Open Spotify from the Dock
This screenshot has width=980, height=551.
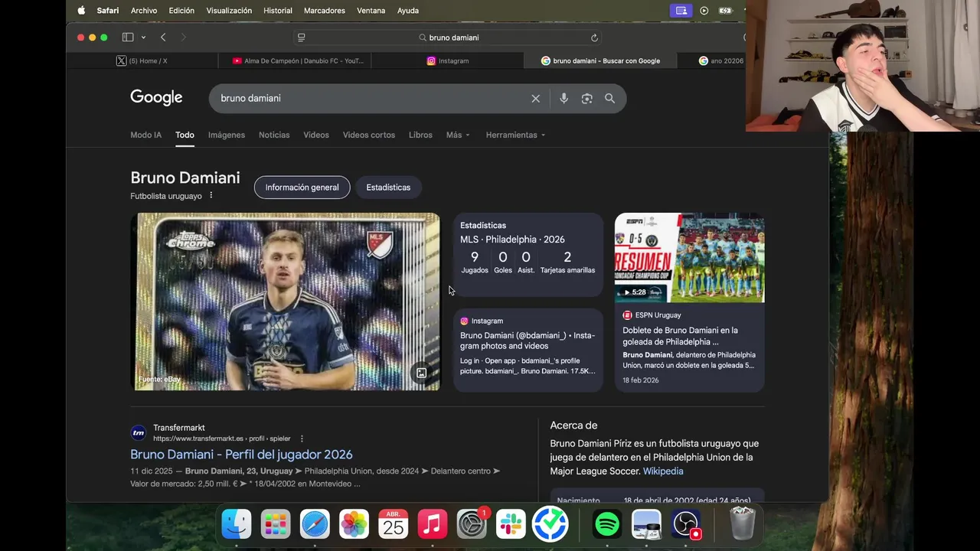coord(607,524)
